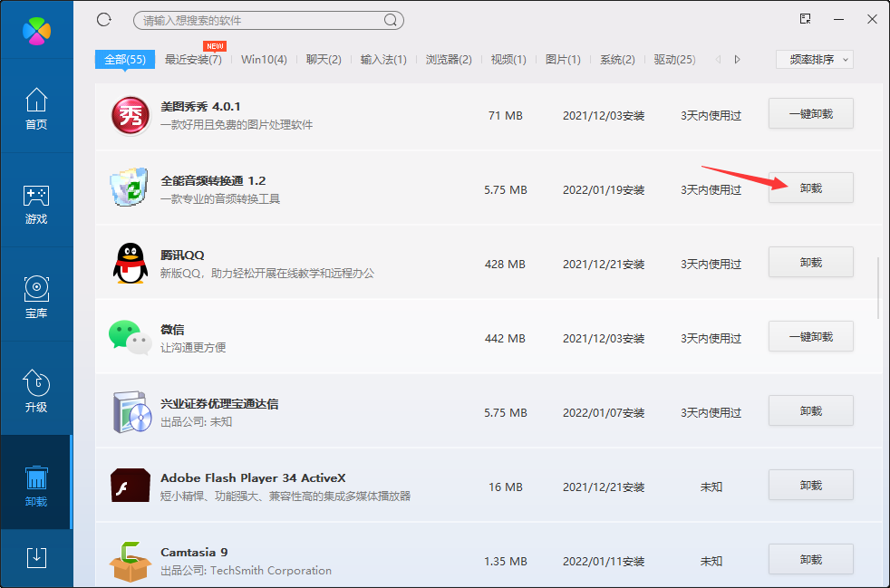Uninstall Camtasia 9 with 卸载 button
The width and height of the screenshot is (890, 588).
tap(811, 560)
